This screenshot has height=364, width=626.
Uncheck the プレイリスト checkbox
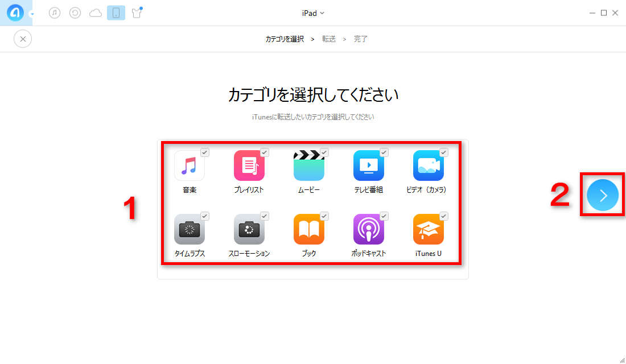tap(264, 152)
